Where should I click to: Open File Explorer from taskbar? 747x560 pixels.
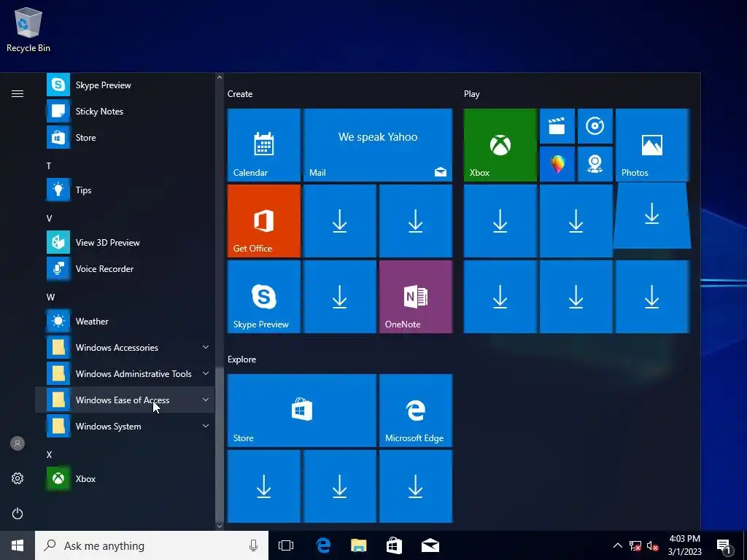(x=359, y=545)
